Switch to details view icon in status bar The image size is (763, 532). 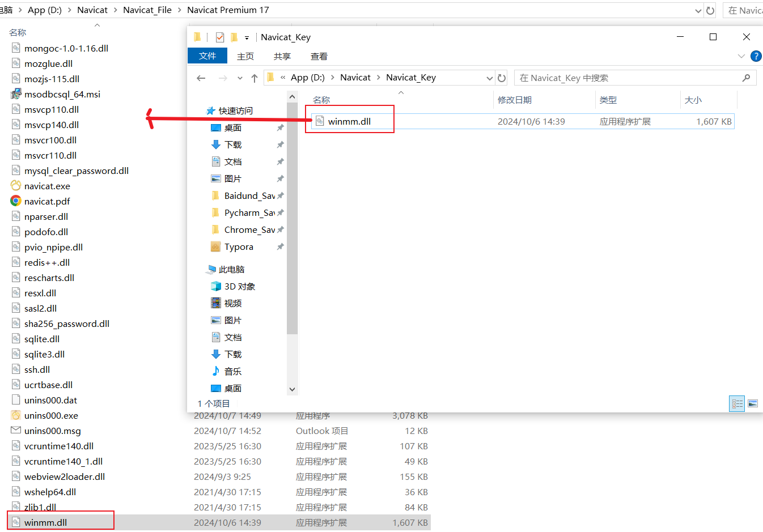coord(737,403)
